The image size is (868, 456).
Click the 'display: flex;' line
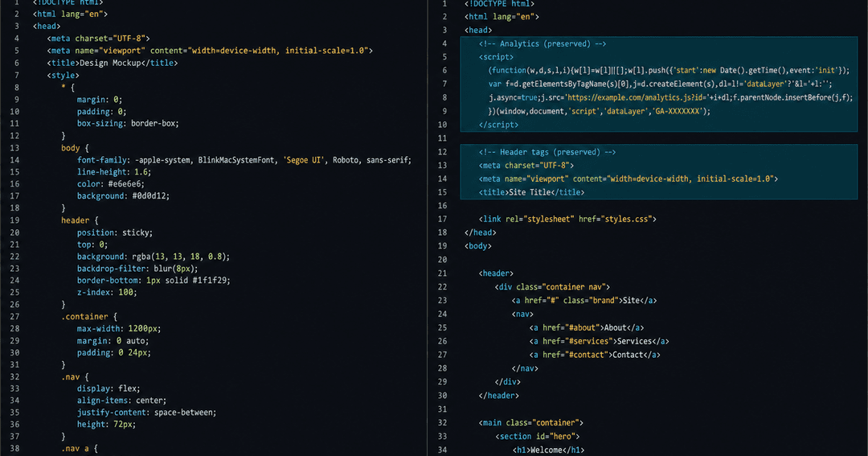[x=108, y=388]
